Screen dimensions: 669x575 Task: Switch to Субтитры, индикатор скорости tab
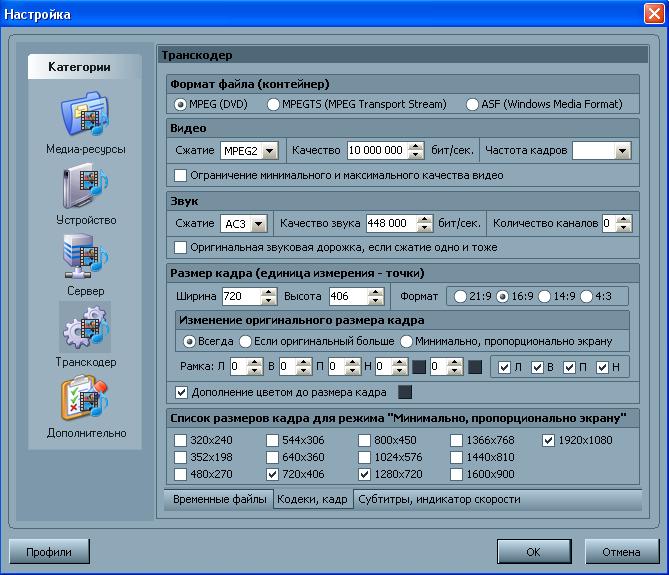pos(439,499)
